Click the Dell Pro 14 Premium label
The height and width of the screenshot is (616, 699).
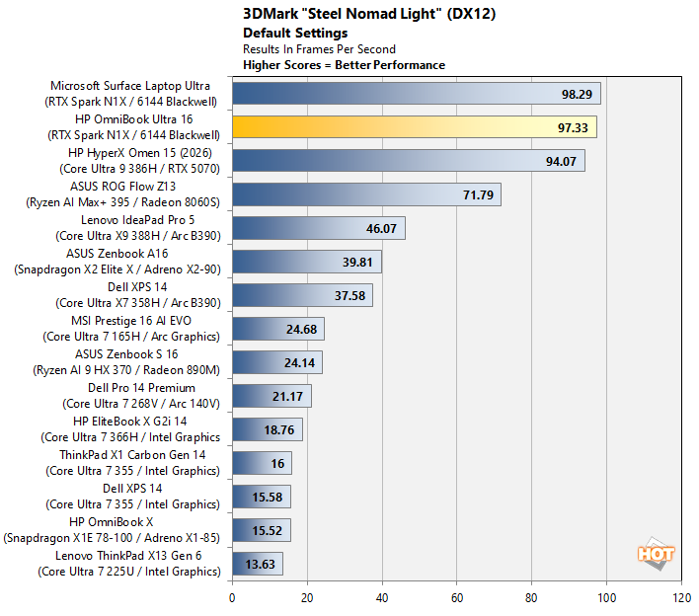tap(141, 395)
